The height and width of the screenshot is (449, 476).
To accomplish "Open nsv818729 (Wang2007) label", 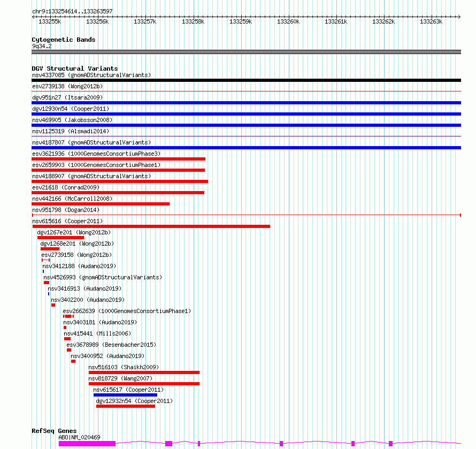I will coord(120,378).
